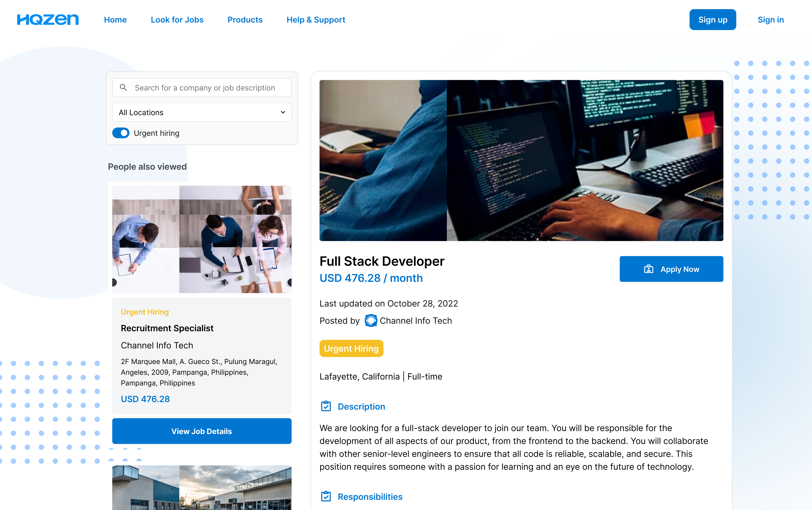Open Help & Support menu
The height and width of the screenshot is (510, 812).
pyautogui.click(x=316, y=20)
